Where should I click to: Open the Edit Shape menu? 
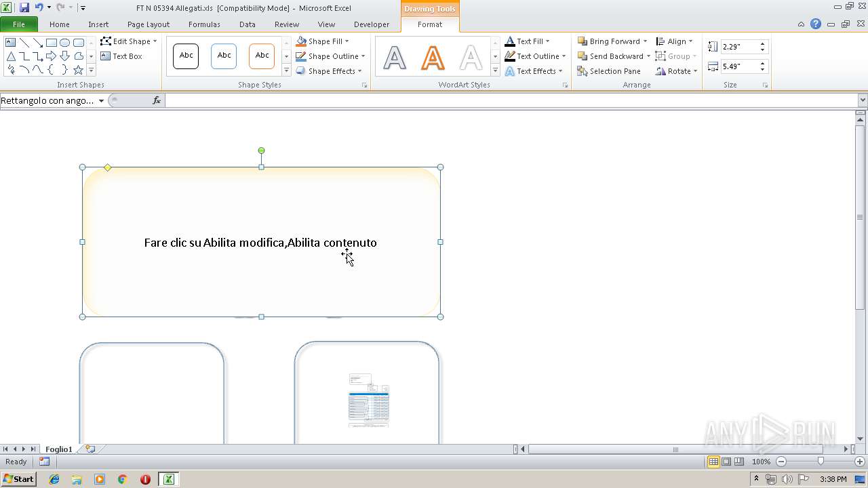(129, 41)
